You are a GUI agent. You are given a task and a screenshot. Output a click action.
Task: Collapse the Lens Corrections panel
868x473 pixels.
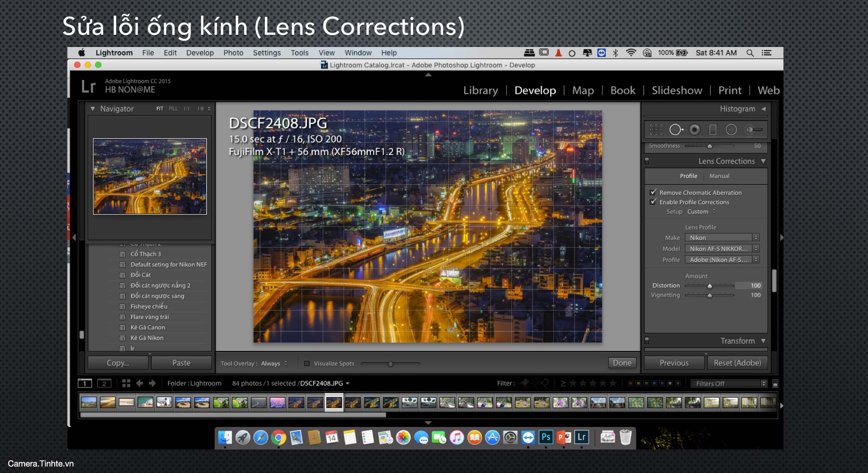(x=763, y=161)
